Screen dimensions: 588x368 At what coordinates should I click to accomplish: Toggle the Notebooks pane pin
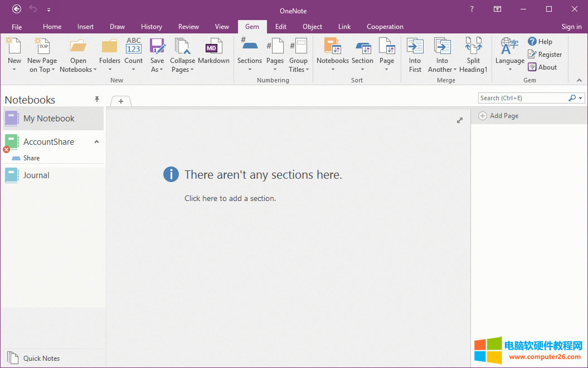97,99
